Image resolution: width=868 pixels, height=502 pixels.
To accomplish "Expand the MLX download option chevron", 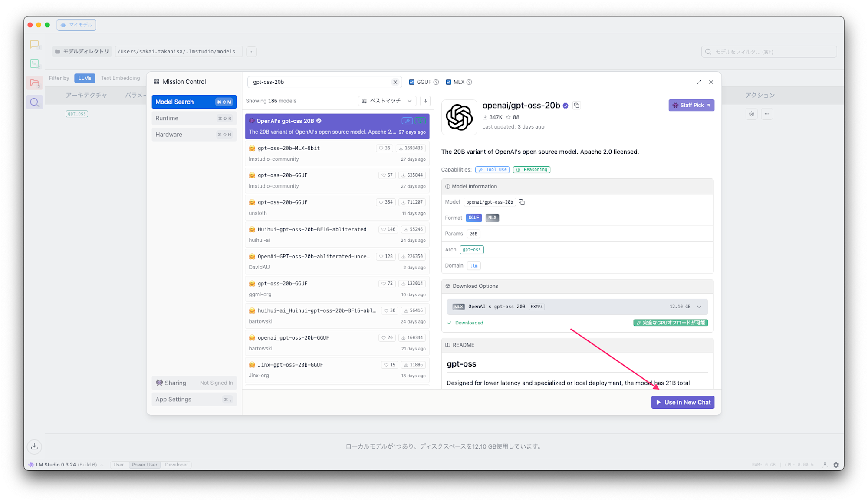I will pos(699,307).
